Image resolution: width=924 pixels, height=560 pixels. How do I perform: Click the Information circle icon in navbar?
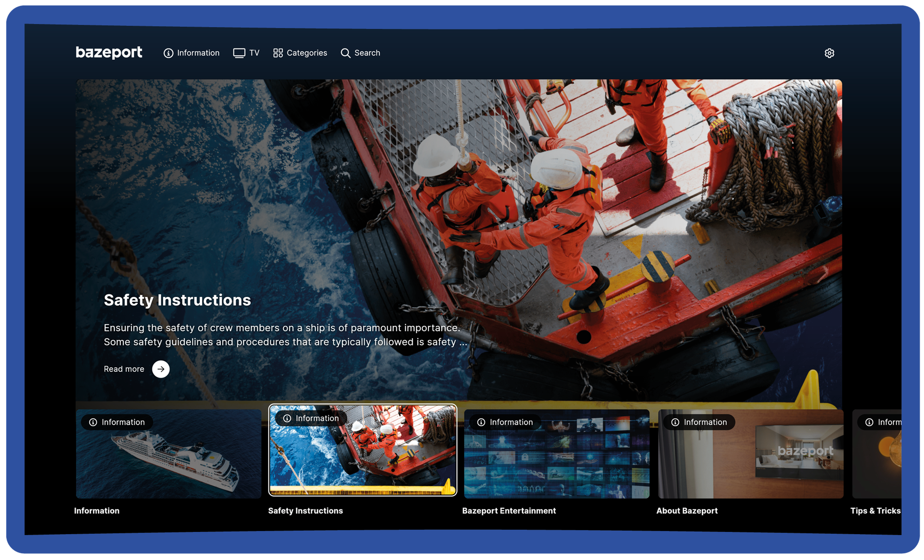[168, 53]
